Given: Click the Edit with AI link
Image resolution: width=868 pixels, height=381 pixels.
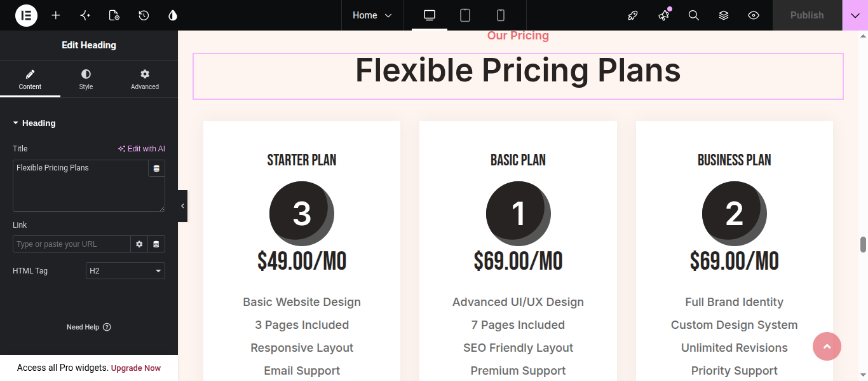Looking at the screenshot, I should pyautogui.click(x=141, y=149).
